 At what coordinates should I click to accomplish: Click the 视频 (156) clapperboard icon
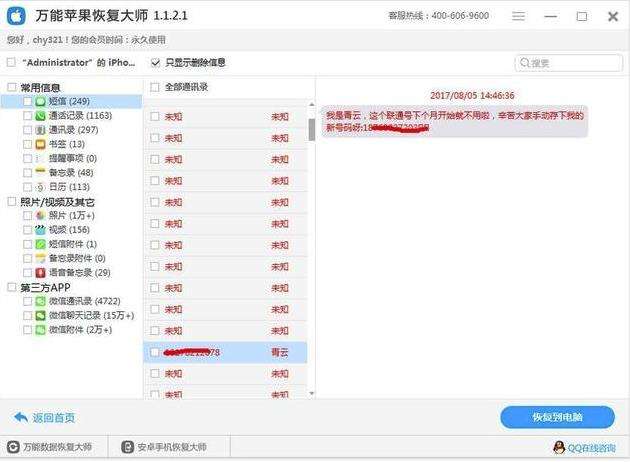(40, 230)
